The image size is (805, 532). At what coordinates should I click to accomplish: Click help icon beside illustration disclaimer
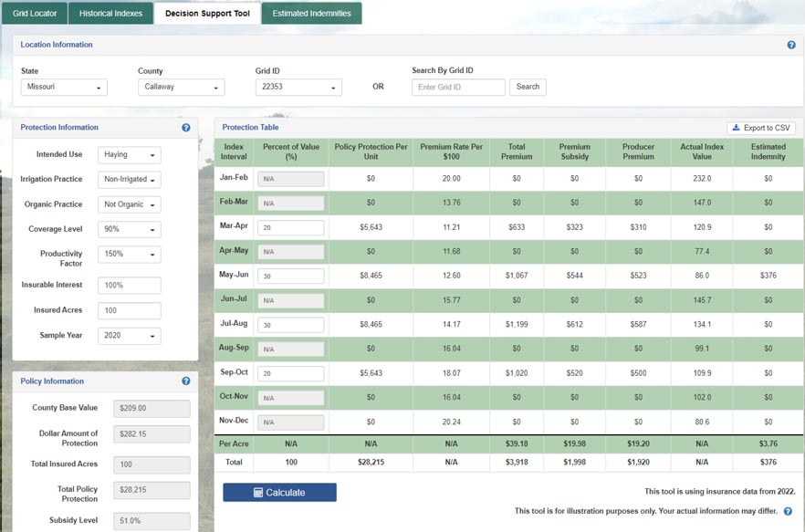coord(788,512)
